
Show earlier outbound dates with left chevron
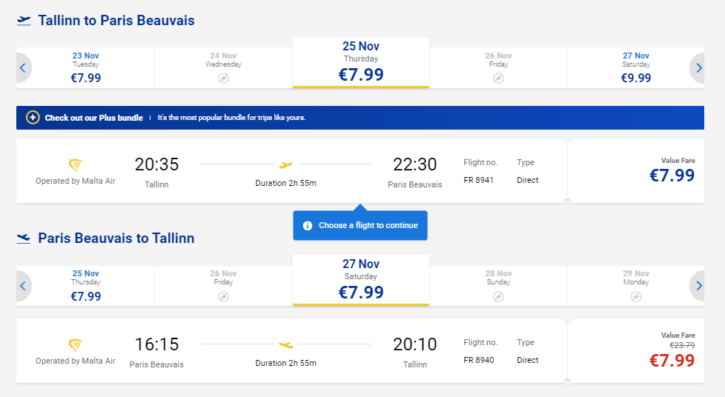click(23, 68)
